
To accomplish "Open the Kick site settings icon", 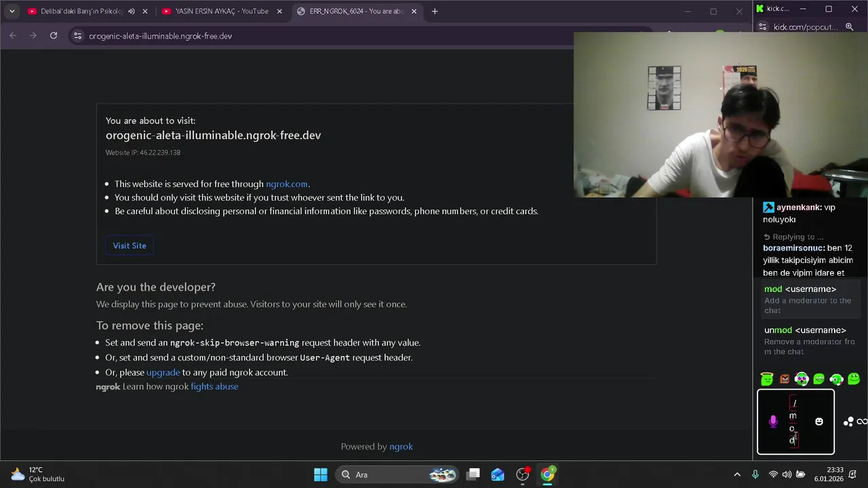I will click(763, 27).
